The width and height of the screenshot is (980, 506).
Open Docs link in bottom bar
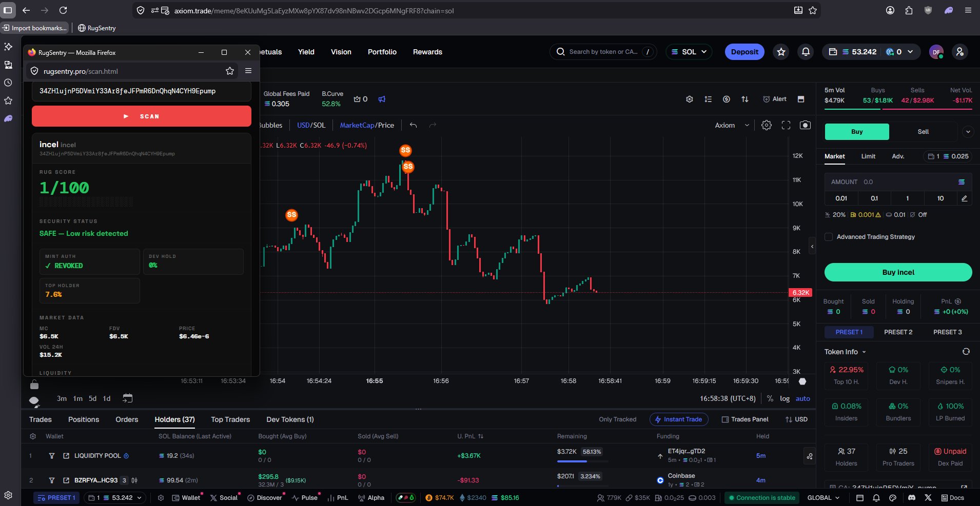[x=953, y=498]
